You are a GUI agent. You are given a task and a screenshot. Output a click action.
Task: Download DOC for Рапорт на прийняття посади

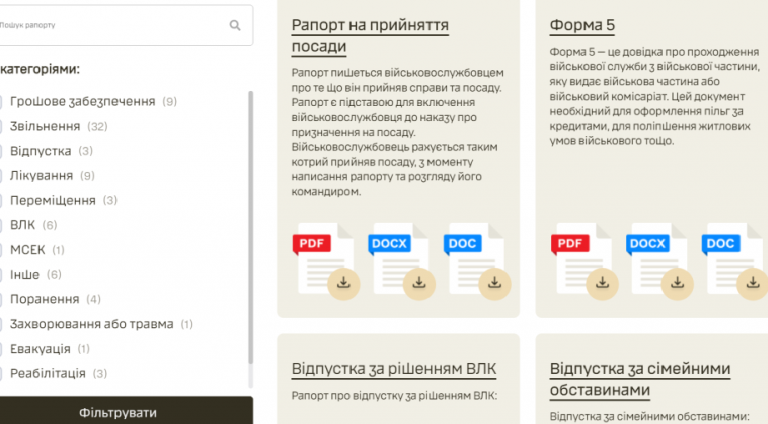495,283
